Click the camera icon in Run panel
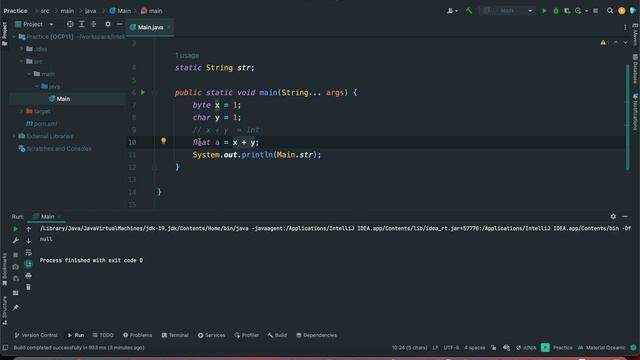Image resolution: width=640 pixels, height=360 pixels. 16,267
